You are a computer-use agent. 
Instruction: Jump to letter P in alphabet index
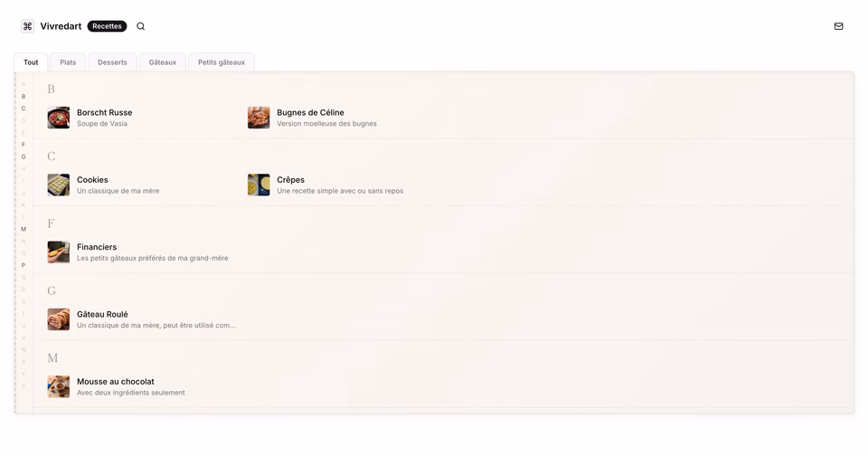coord(24,265)
